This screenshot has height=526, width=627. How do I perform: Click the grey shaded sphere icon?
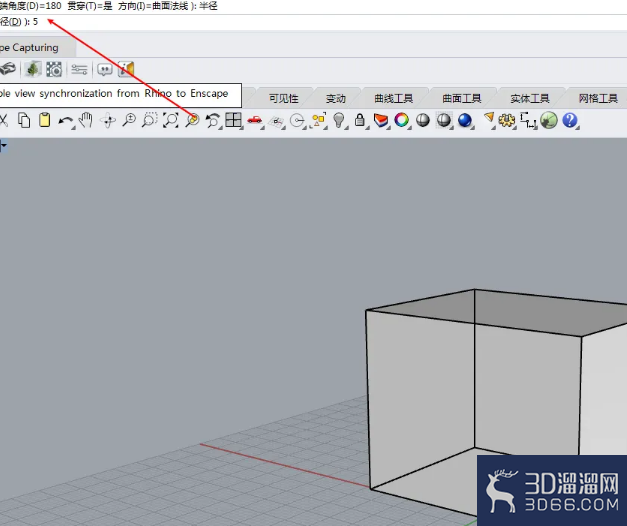coord(423,120)
